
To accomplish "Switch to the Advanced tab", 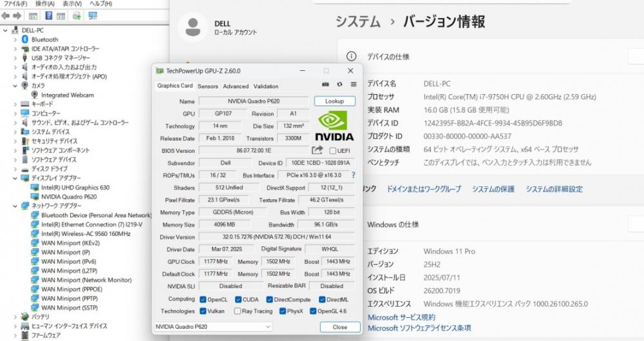I will click(236, 86).
